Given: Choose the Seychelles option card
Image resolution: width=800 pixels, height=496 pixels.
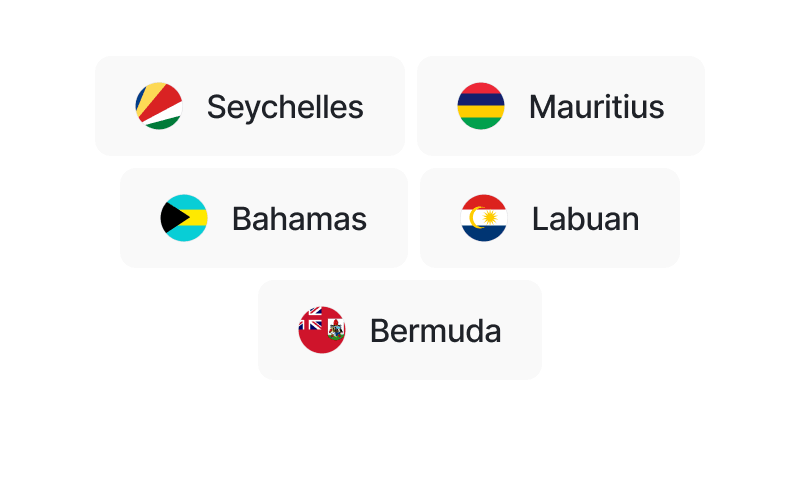Looking at the screenshot, I should [x=250, y=106].
